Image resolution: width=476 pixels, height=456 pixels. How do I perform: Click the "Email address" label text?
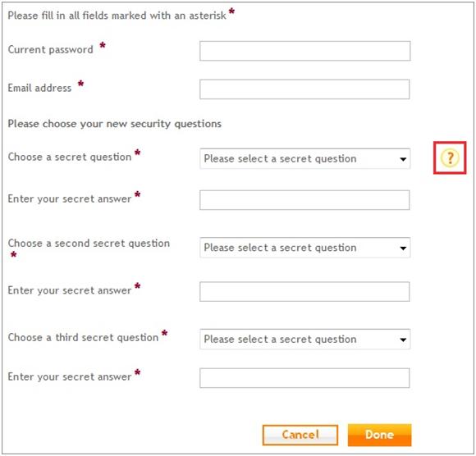[39, 88]
